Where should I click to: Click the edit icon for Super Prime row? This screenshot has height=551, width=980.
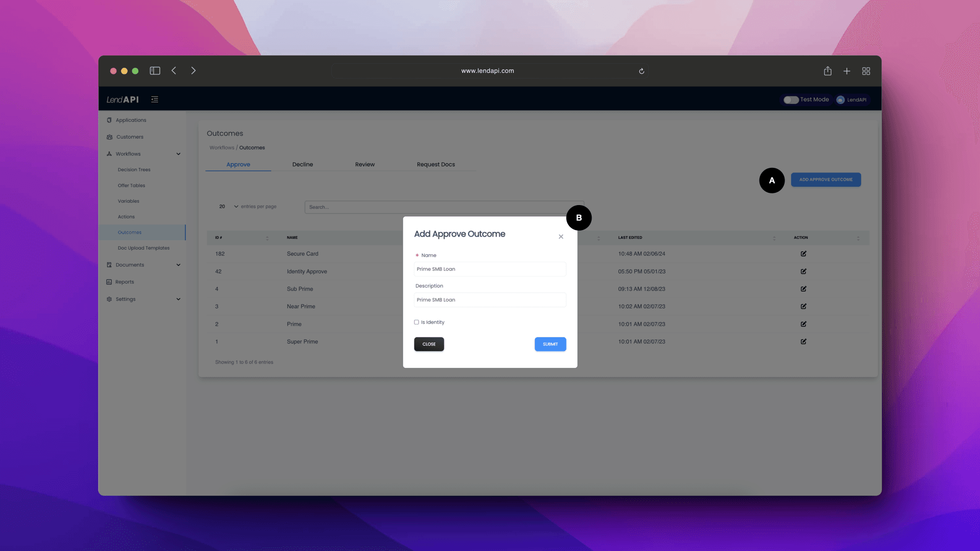[803, 342]
